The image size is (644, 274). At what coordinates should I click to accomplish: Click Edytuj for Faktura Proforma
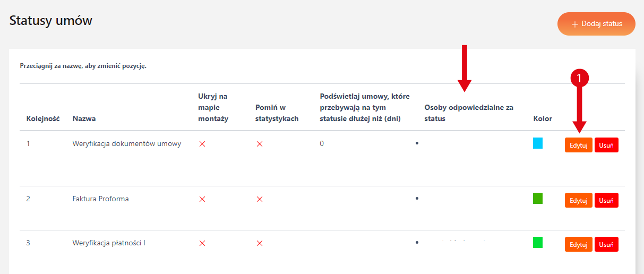click(578, 200)
